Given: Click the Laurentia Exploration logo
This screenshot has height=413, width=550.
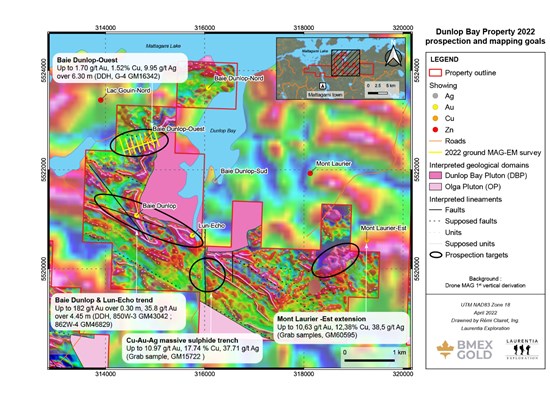Looking at the screenshot, I should coord(522,349).
